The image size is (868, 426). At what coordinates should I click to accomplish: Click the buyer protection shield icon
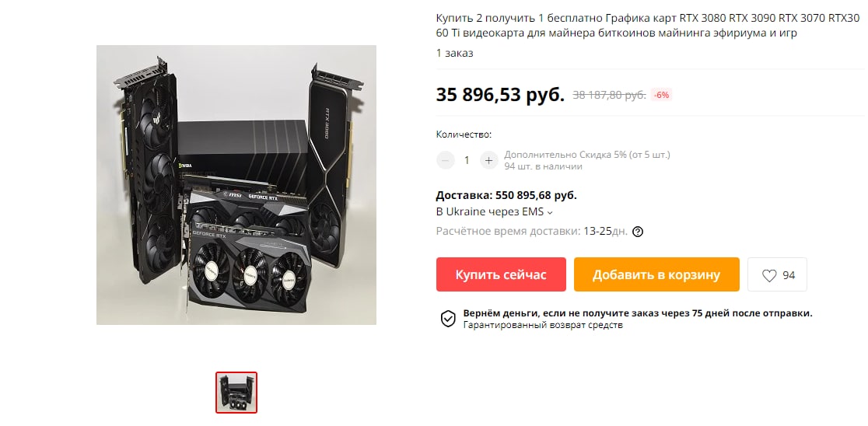coord(447,319)
